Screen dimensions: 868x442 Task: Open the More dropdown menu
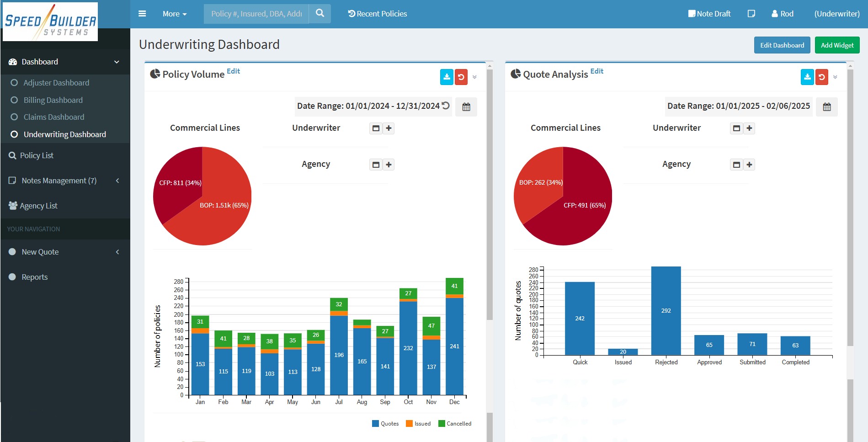(175, 14)
